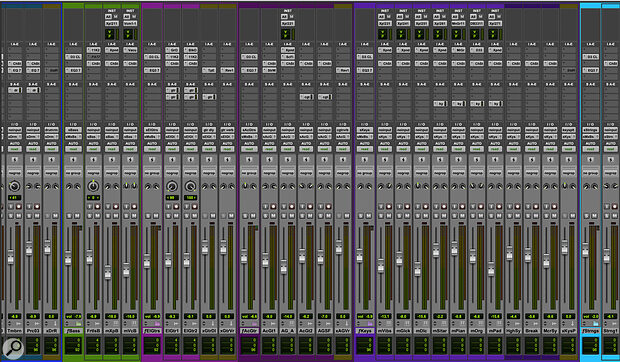Mute the xGtrDl aux track
620x362 pixels.
click(x=213, y=216)
